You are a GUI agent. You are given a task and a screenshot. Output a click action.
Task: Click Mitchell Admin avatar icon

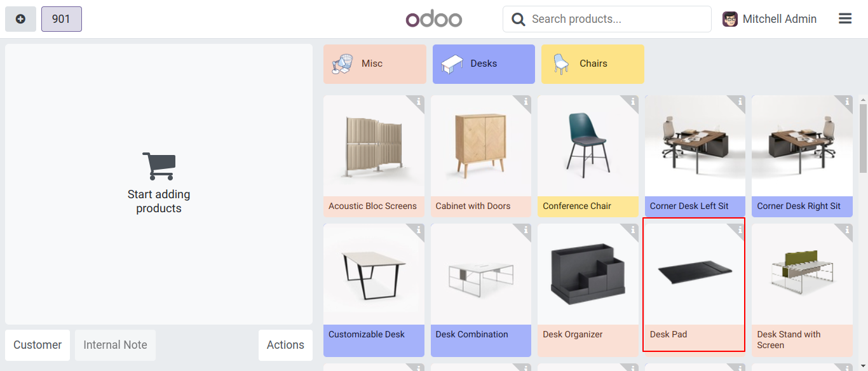[730, 19]
